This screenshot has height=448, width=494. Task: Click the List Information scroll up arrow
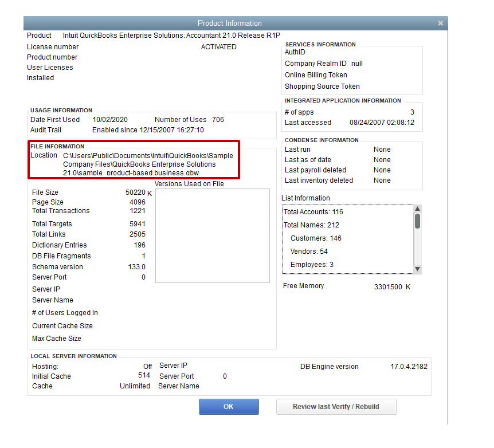pyautogui.click(x=417, y=209)
